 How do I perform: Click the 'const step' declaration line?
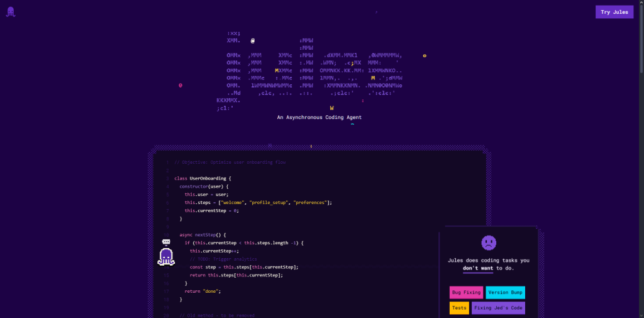tap(244, 267)
